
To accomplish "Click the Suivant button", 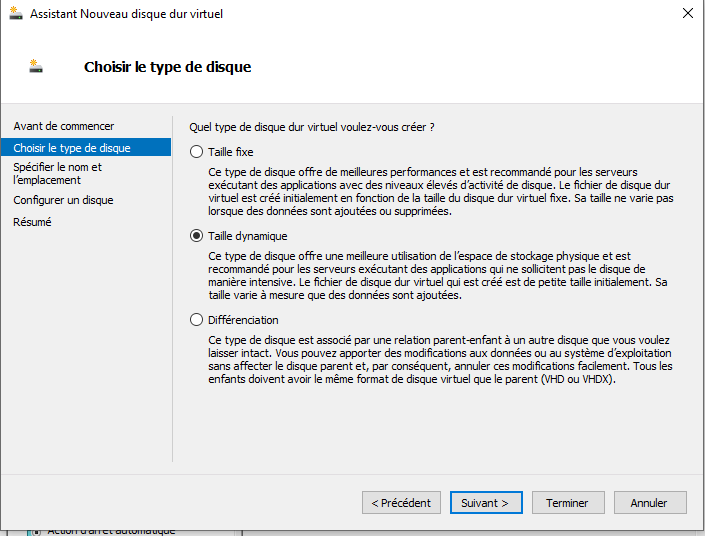I will 486,503.
